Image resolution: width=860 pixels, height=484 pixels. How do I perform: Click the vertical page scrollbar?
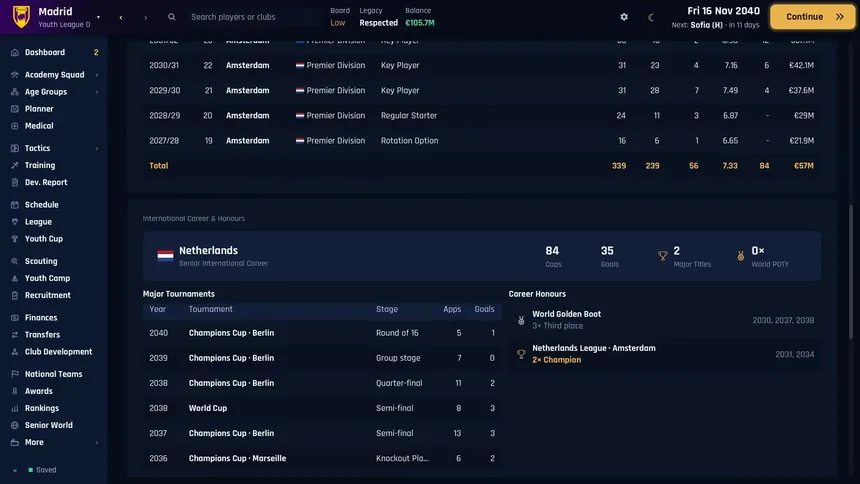coord(851,272)
